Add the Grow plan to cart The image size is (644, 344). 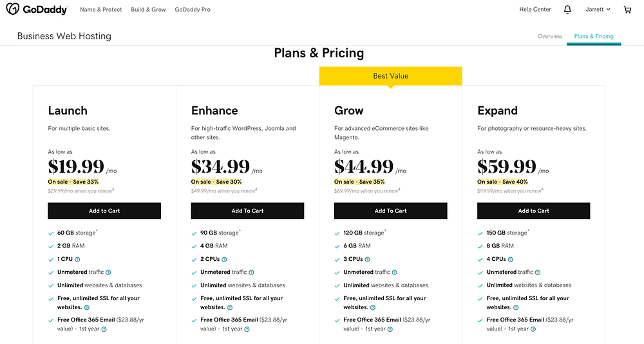point(390,211)
